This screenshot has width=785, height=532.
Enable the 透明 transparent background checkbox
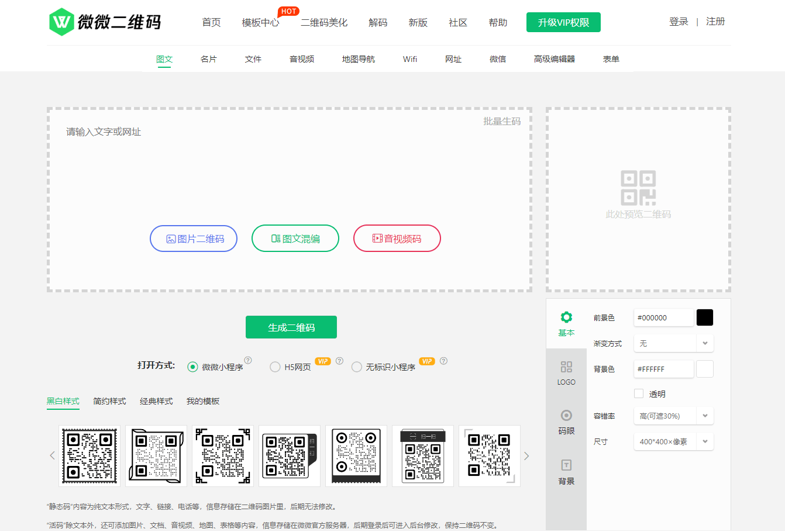click(639, 393)
